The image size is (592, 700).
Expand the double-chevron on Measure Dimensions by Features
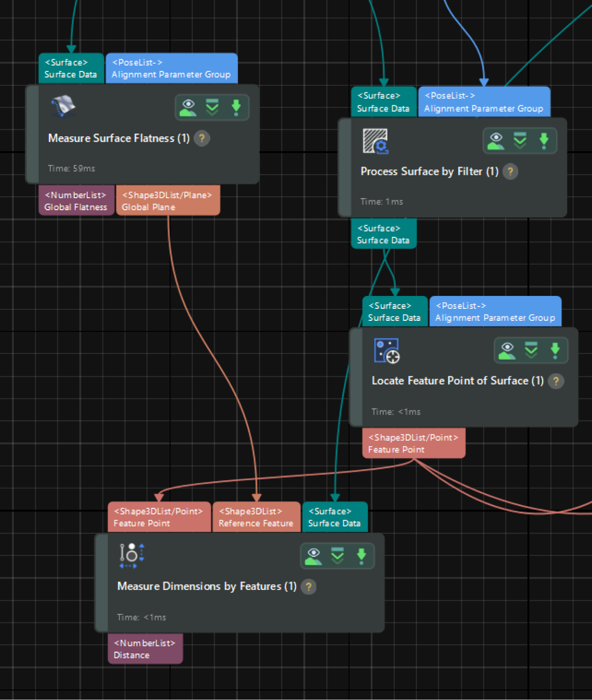[338, 556]
